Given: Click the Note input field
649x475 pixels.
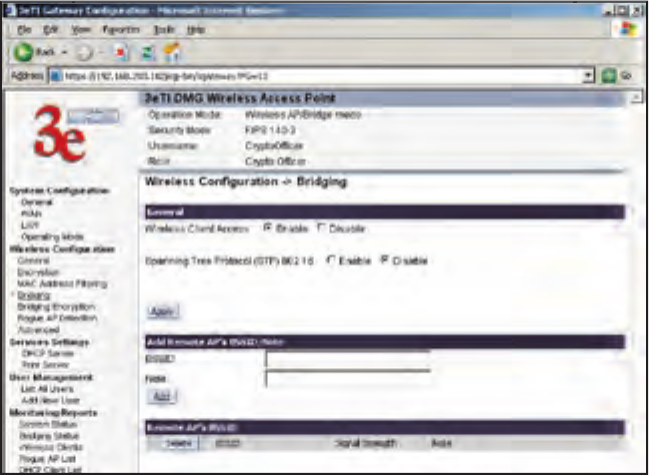Looking at the screenshot, I should coord(348,379).
